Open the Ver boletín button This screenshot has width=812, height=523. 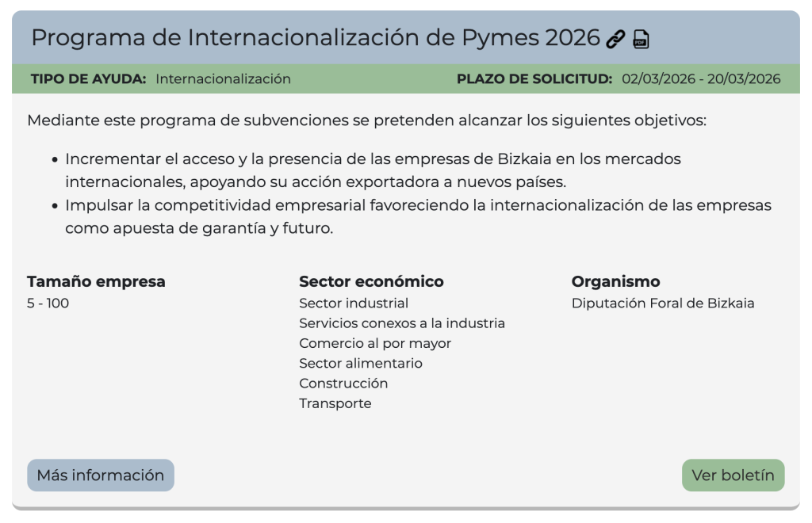coord(733,475)
